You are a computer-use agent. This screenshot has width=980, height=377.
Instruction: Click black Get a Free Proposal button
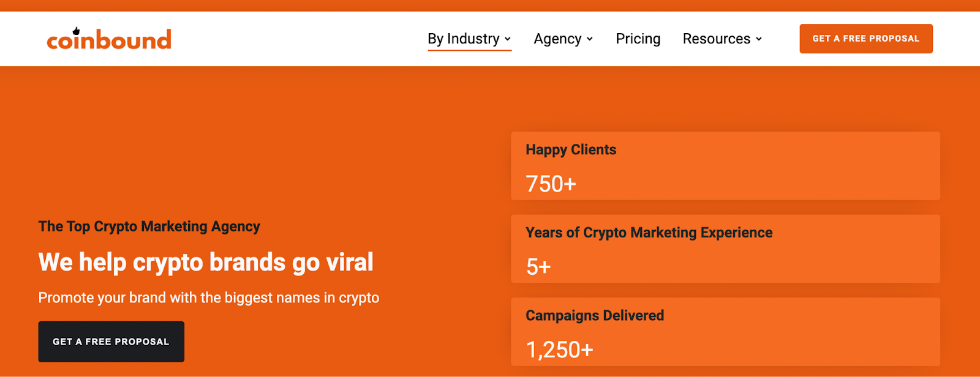pyautogui.click(x=111, y=342)
